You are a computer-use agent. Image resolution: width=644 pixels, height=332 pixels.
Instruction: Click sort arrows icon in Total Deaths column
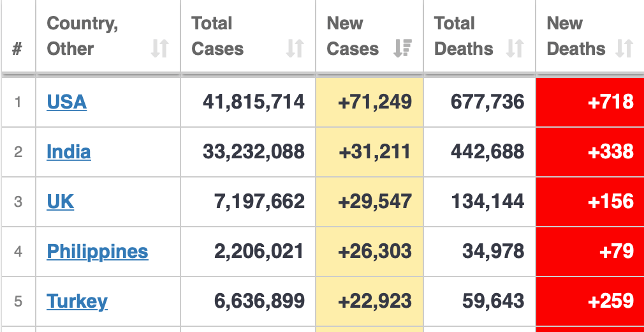click(x=515, y=49)
